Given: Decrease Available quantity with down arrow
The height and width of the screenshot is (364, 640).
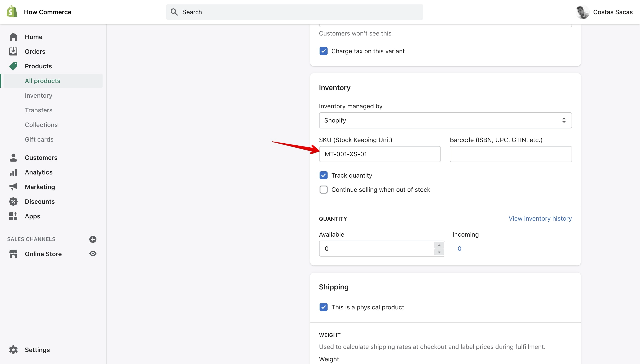Looking at the screenshot, I should (439, 252).
